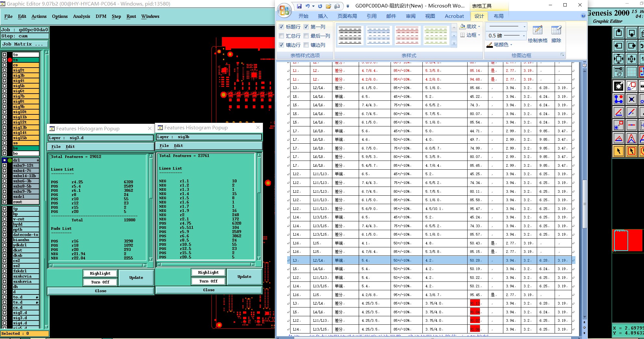Click the black pad with arrow icon

pos(619,86)
